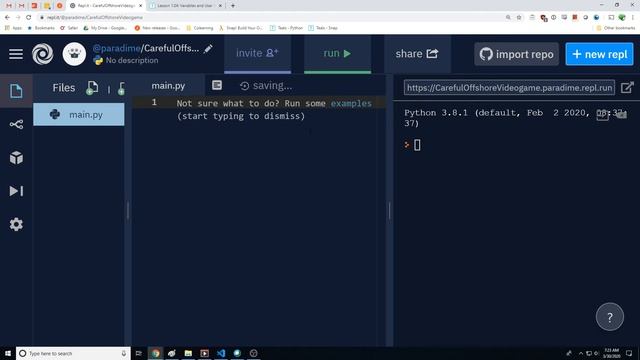Edit the repl name with pencil icon
Screen dimensions: 640x360
208,49
